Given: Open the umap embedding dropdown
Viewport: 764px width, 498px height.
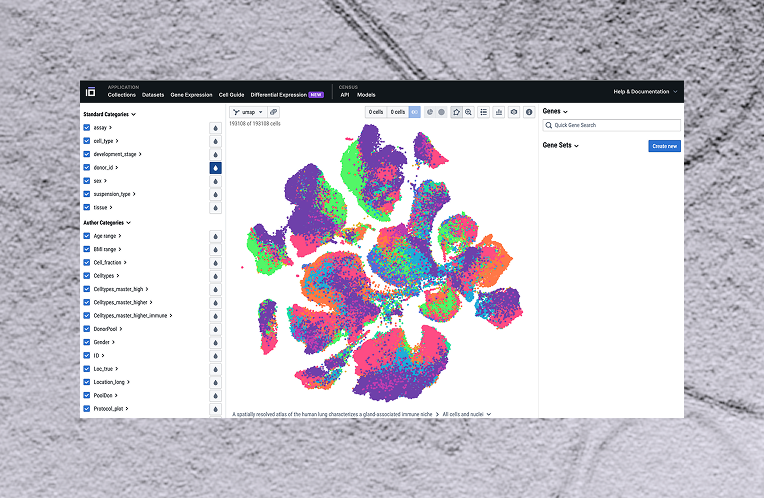Looking at the screenshot, I should 246,112.
